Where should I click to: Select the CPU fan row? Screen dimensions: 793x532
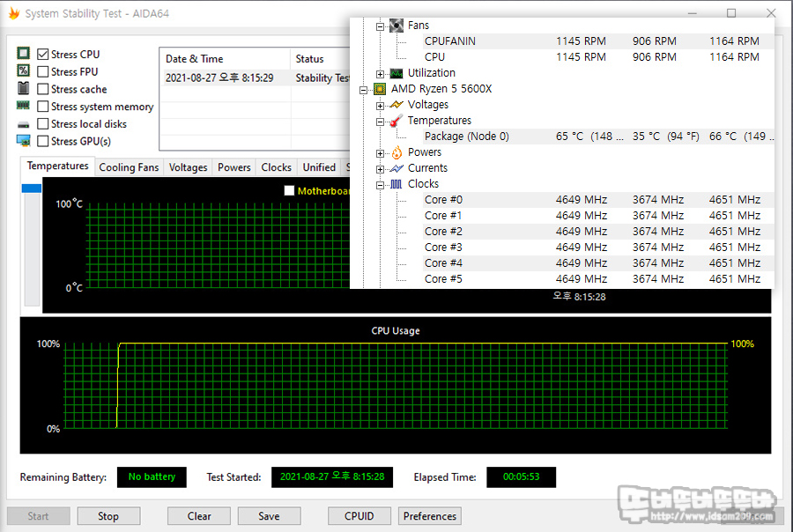pyautogui.click(x=597, y=57)
